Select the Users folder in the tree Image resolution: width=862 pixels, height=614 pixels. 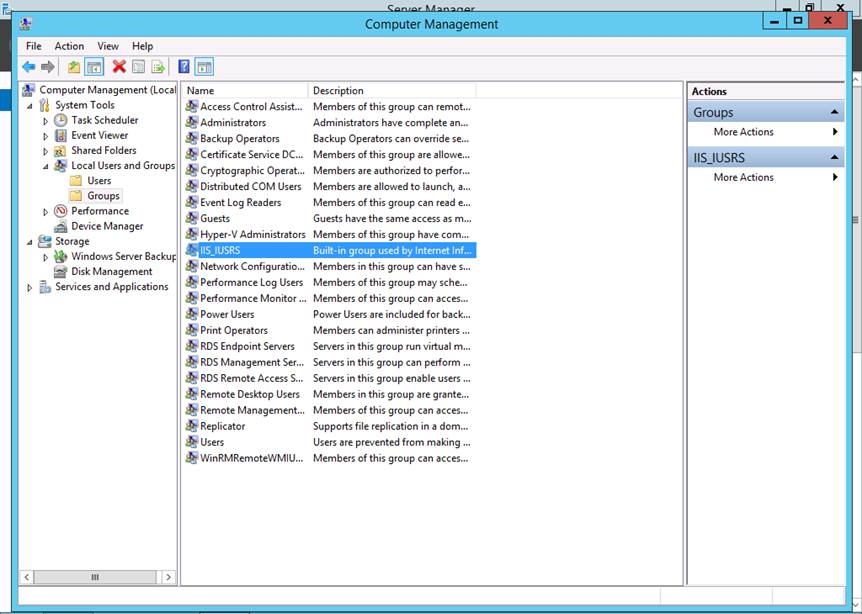tap(99, 181)
